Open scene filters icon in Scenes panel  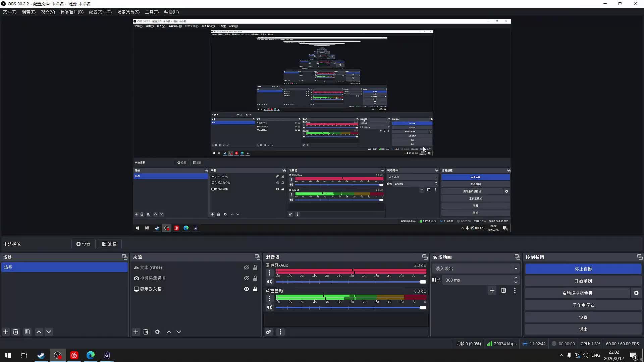27,332
